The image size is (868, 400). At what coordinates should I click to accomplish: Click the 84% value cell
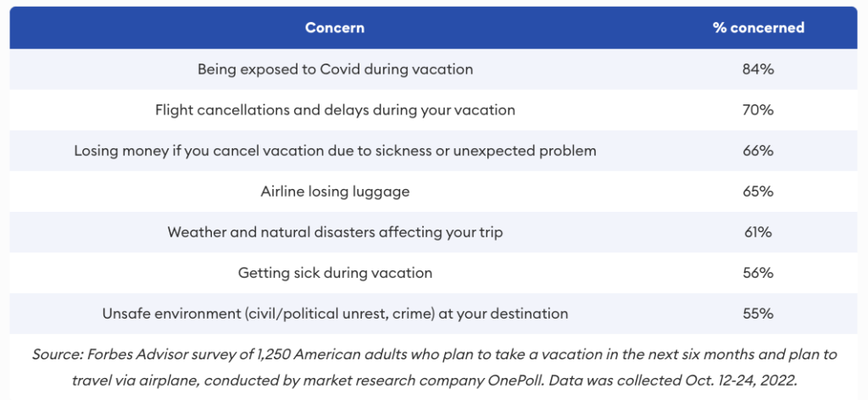(x=758, y=69)
